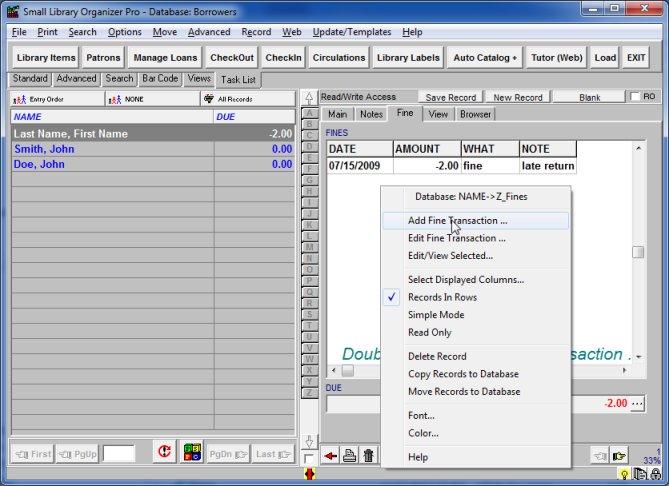
Task: Click the down arrow below alphabet strip
Action: (309, 442)
